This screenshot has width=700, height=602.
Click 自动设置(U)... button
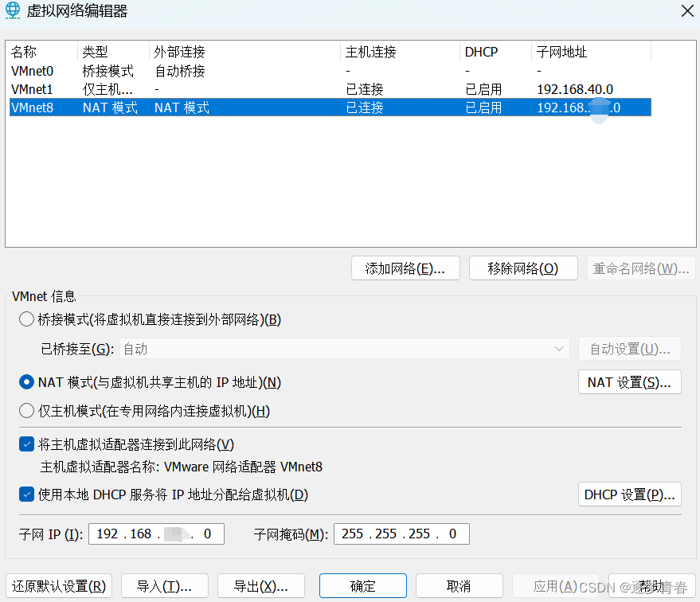pyautogui.click(x=630, y=349)
